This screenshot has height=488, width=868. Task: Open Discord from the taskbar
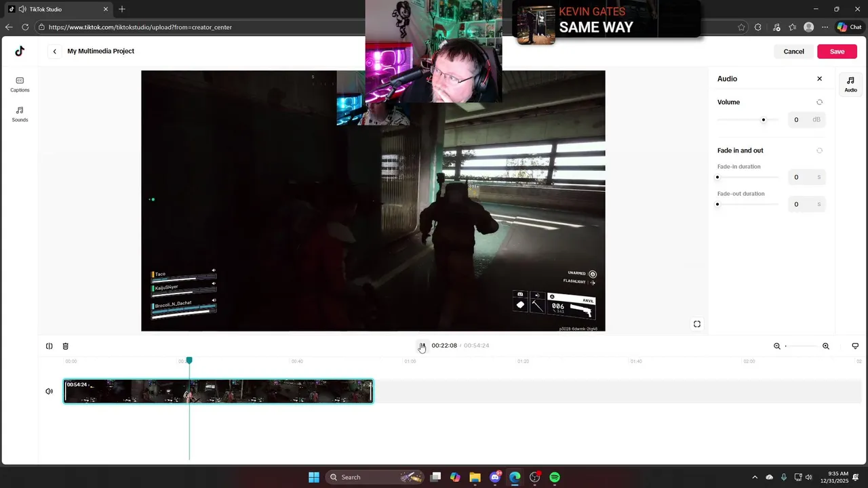click(495, 477)
